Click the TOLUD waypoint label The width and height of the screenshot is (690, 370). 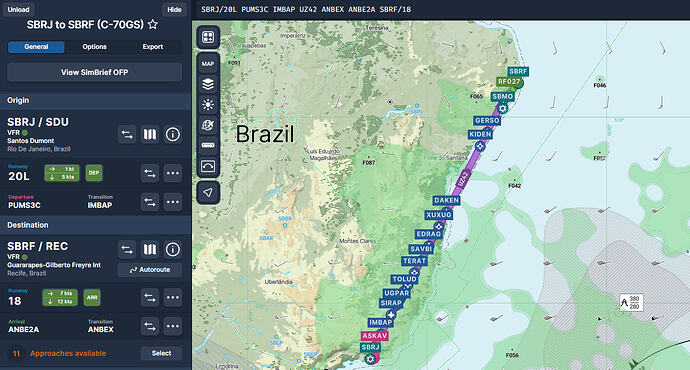tap(404, 279)
